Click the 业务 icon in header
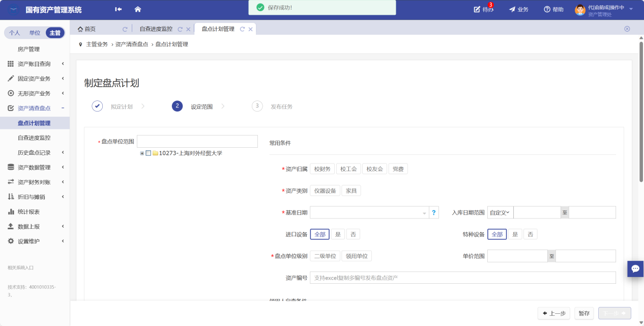Viewport: 644px width, 326px height. pyautogui.click(x=512, y=9)
